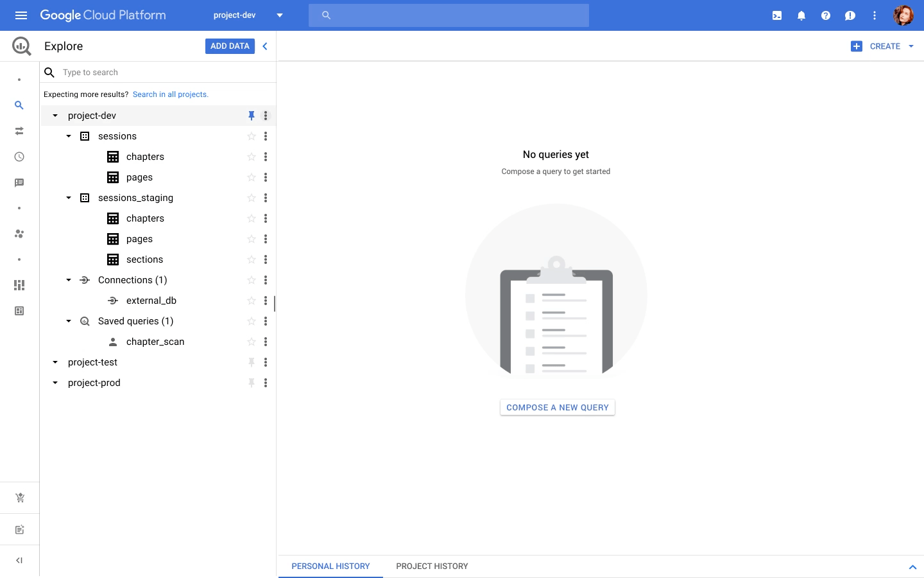Viewport: 924px width, 578px height.
Task: Star the external_db connection
Action: coord(251,300)
